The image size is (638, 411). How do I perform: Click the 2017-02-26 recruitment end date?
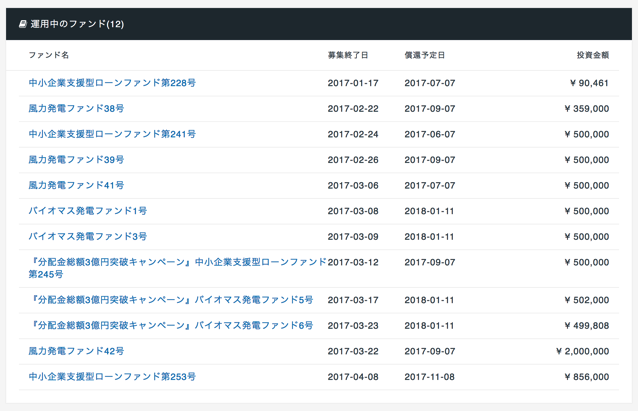[353, 160]
